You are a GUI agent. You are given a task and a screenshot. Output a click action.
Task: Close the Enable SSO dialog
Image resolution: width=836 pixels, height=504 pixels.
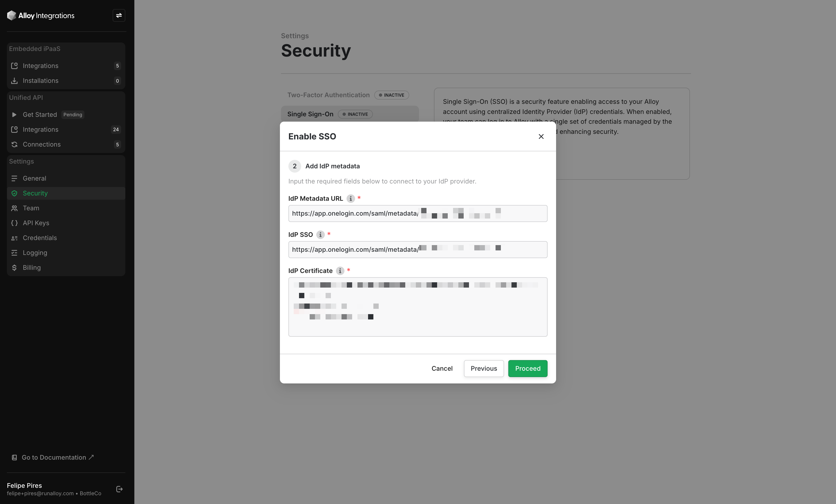click(x=541, y=136)
